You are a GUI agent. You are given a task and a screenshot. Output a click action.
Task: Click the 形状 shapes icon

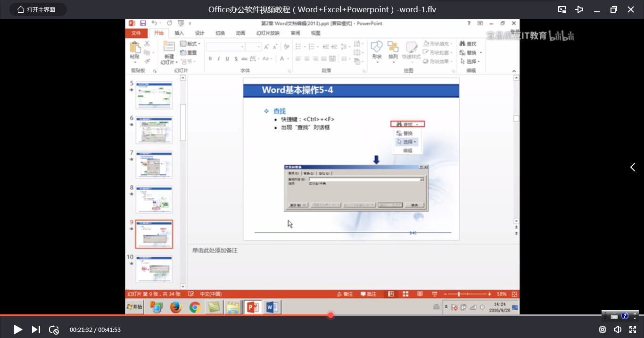(377, 50)
